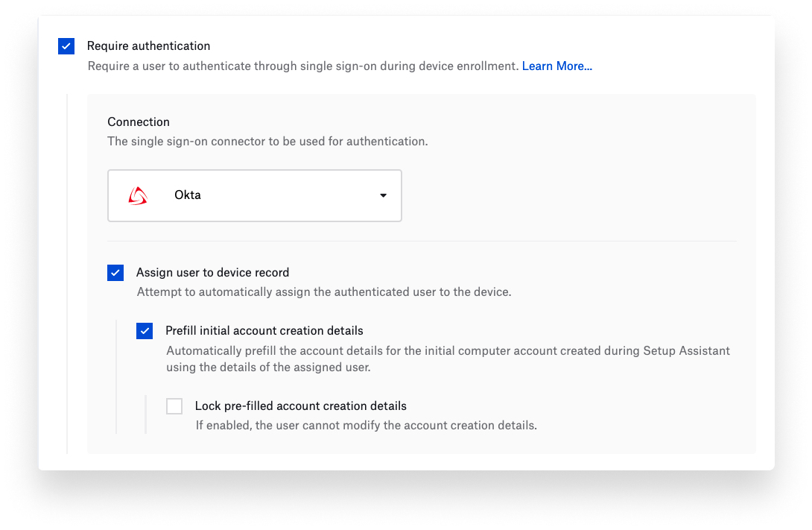This screenshot has height=530, width=812.
Task: Select the Okta text in the connector box
Action: pyautogui.click(x=188, y=195)
